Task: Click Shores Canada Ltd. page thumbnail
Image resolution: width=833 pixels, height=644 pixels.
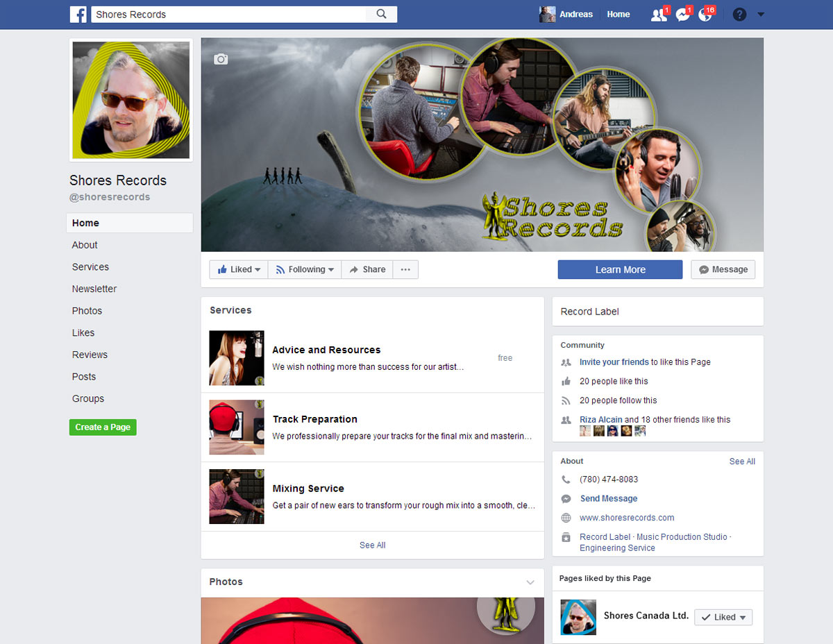Action: coord(578,618)
